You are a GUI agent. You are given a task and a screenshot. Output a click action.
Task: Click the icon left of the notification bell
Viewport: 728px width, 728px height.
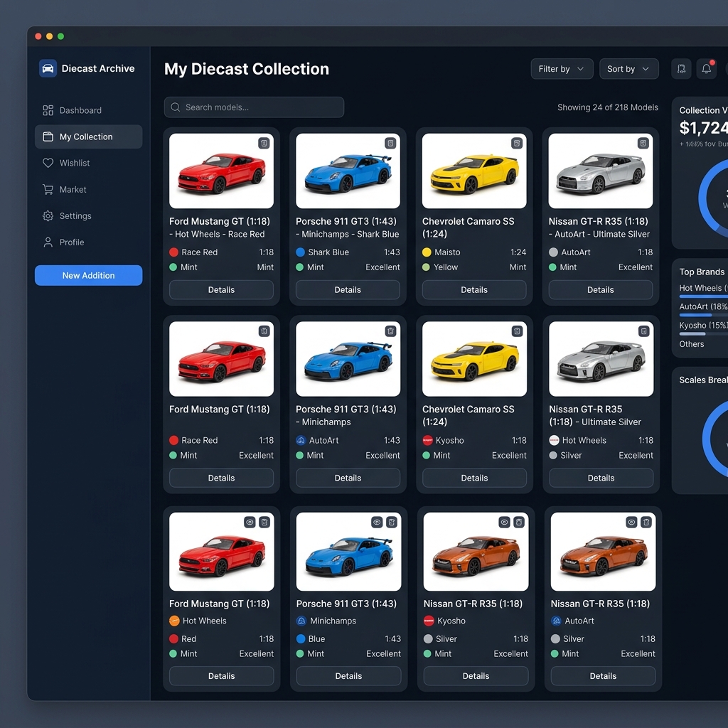click(x=681, y=69)
